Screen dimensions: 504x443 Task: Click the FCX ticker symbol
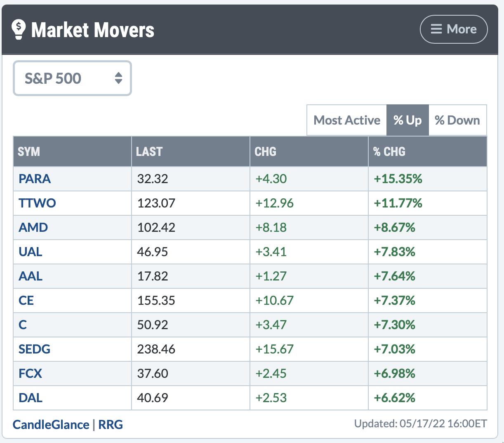(30, 374)
